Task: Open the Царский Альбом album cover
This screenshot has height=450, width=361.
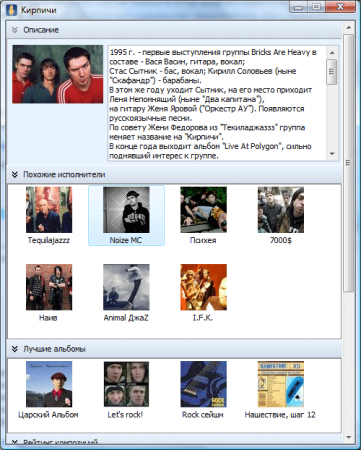Action: click(x=49, y=384)
